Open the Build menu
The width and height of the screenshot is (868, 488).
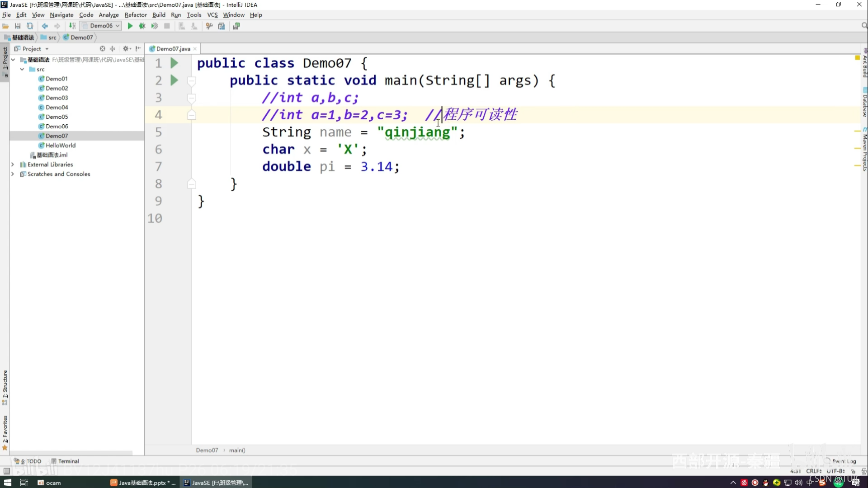coord(159,15)
